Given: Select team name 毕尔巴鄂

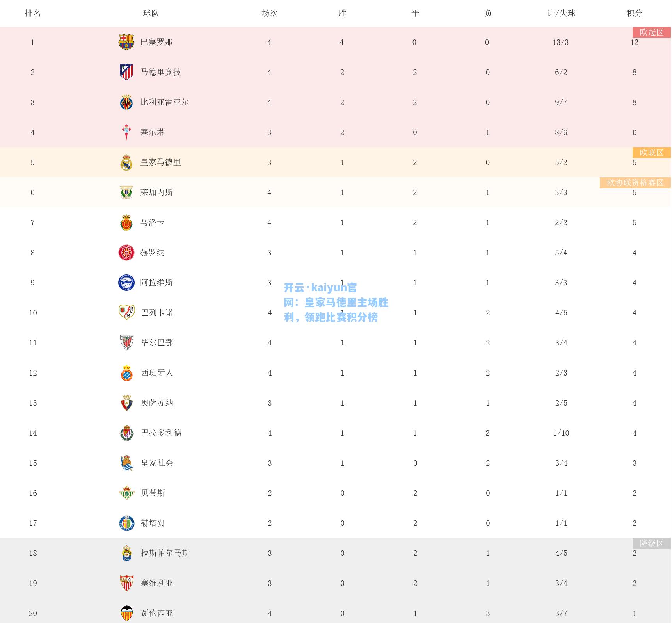Looking at the screenshot, I should [x=157, y=343].
